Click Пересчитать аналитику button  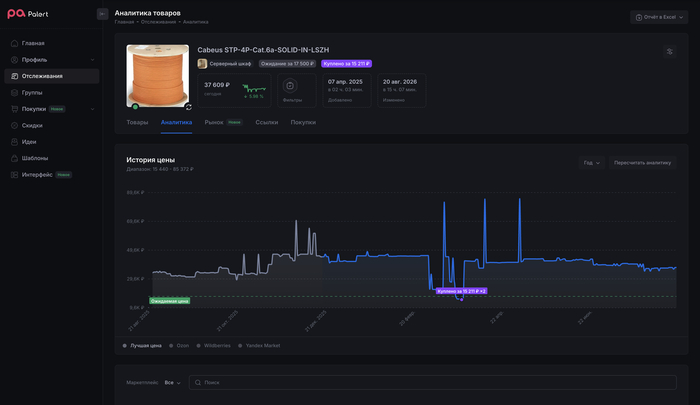tap(642, 163)
